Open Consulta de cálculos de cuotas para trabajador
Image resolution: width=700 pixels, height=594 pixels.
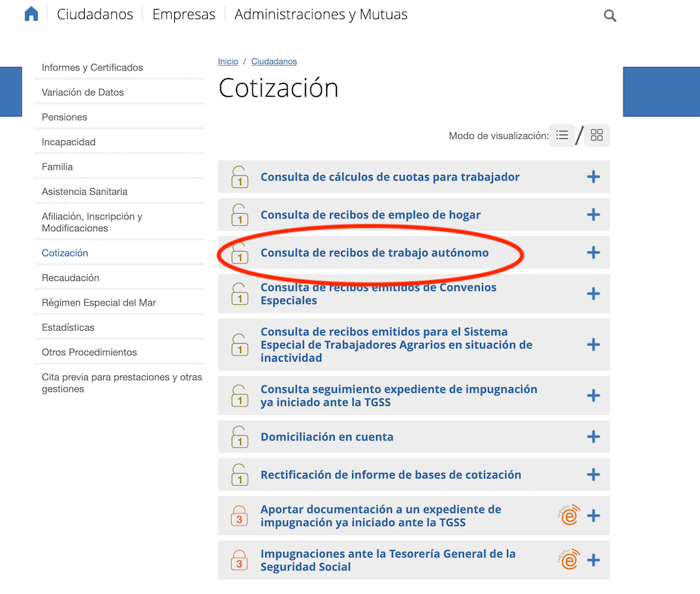390,177
